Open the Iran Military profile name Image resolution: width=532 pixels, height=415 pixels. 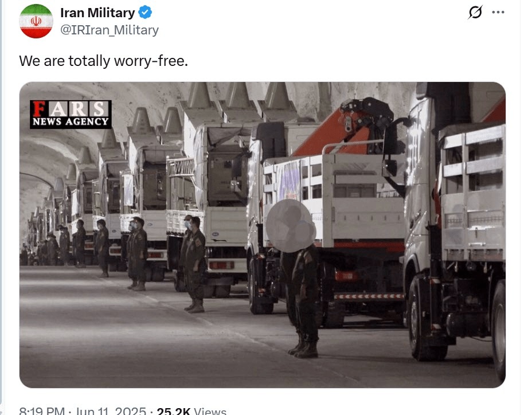point(97,13)
